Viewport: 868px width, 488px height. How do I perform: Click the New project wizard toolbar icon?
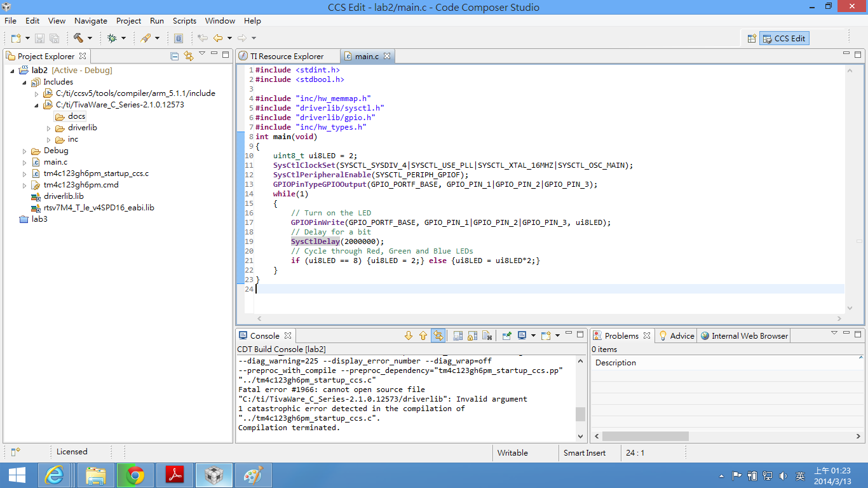[x=16, y=38]
